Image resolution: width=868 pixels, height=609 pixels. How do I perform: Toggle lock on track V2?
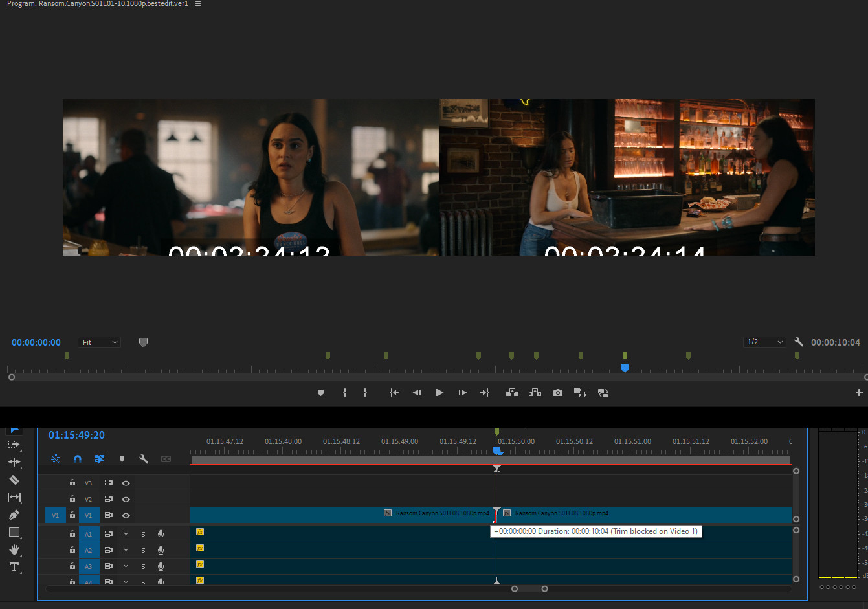click(x=72, y=499)
